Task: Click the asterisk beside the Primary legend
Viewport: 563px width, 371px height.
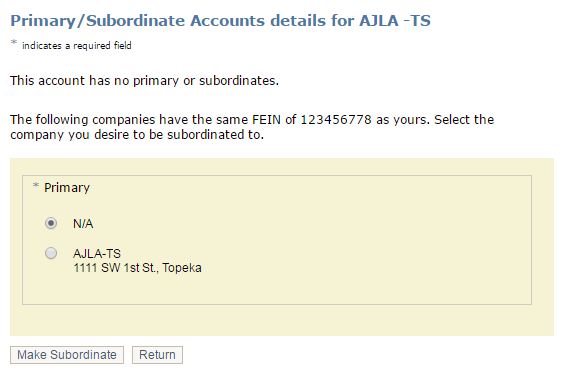Action: click(x=36, y=185)
